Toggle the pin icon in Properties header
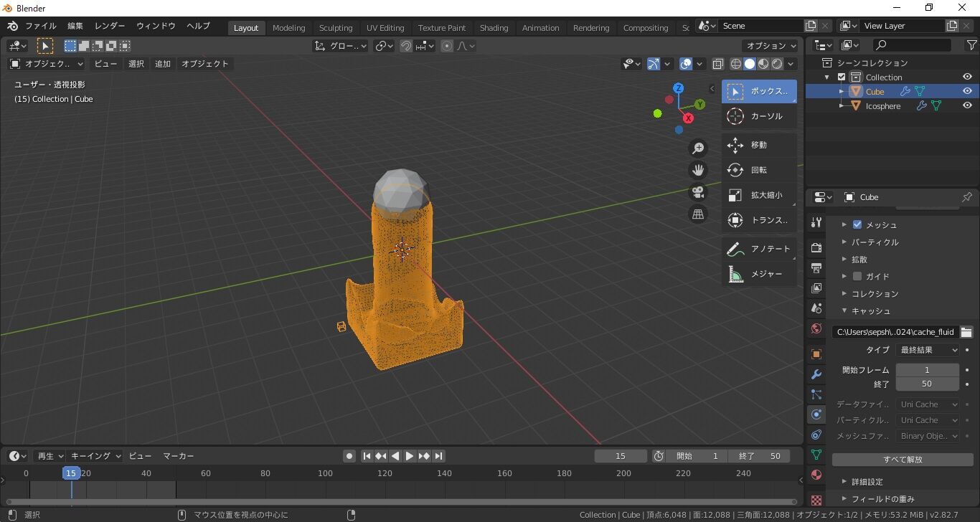980x522 pixels. (967, 197)
